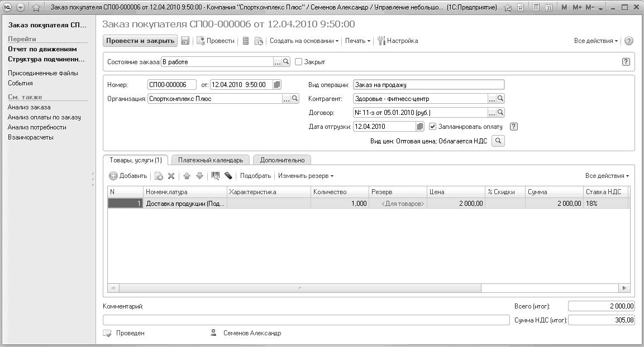Move row up with the up arrow
This screenshot has height=347, width=644.
[187, 176]
